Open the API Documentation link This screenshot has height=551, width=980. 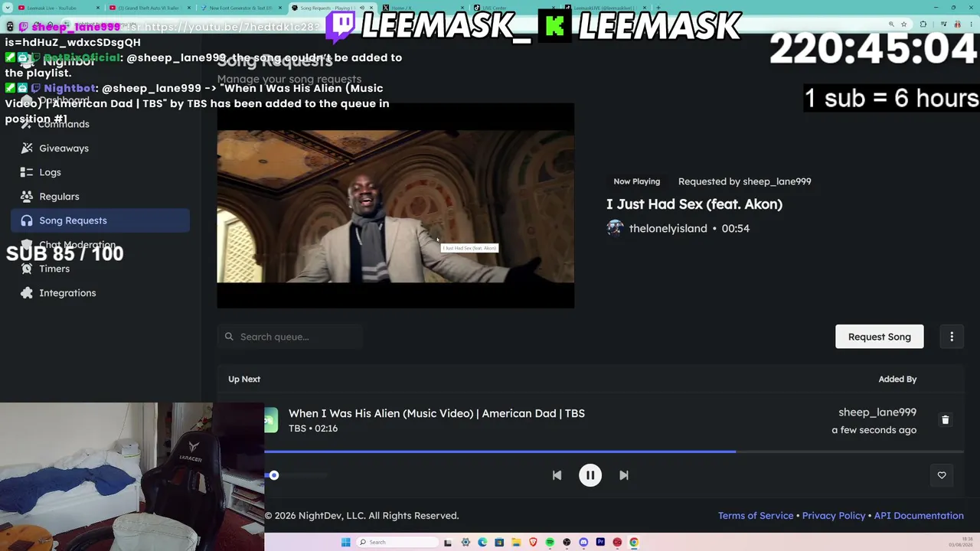[919, 516]
